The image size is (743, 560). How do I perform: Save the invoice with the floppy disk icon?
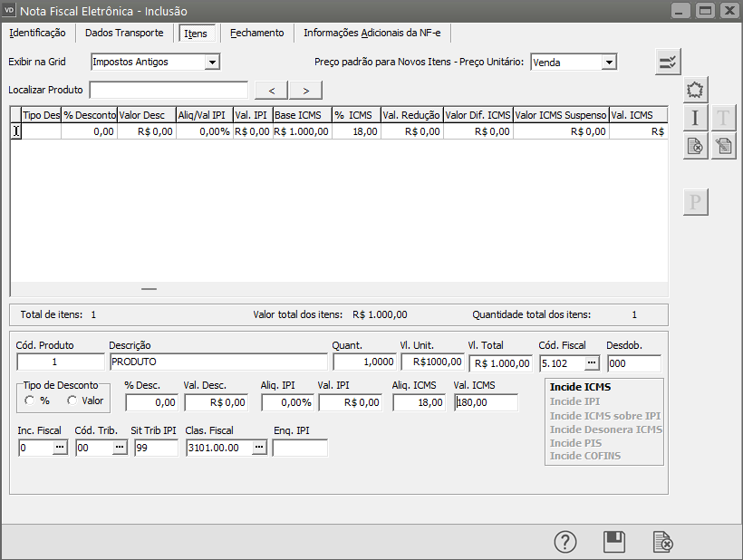(614, 542)
